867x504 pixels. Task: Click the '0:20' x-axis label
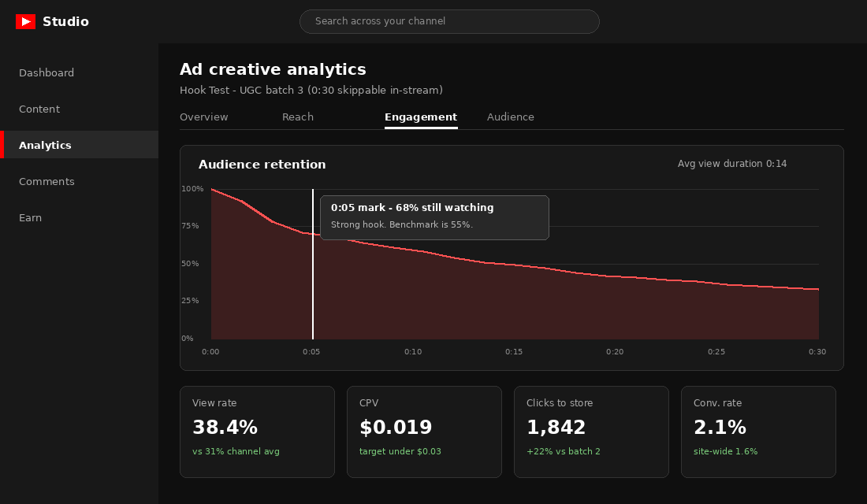pyautogui.click(x=615, y=351)
